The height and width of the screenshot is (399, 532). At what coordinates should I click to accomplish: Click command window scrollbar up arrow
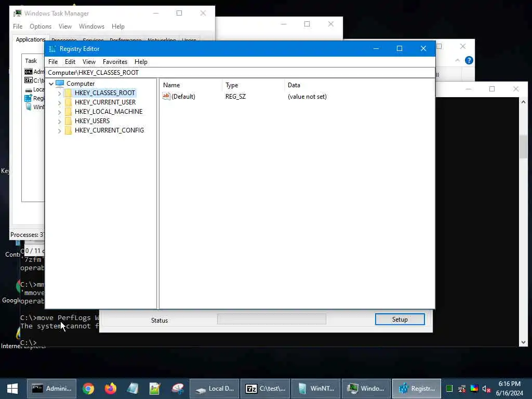[x=523, y=102]
